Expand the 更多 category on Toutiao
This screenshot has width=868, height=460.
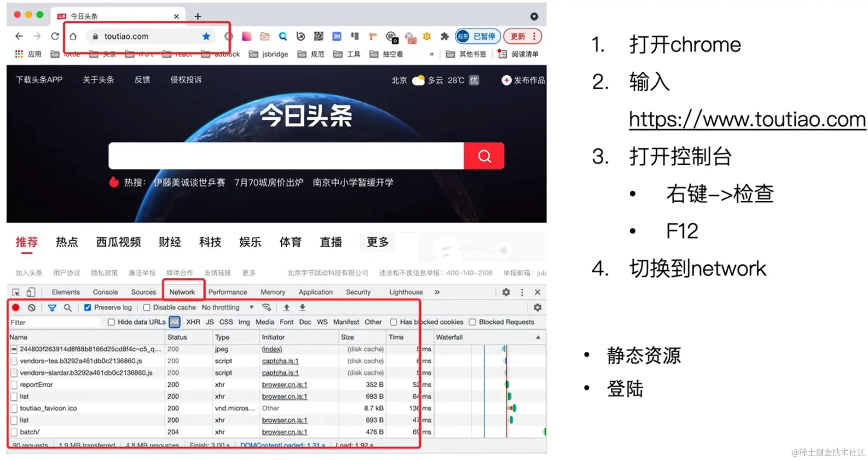pyautogui.click(x=378, y=242)
